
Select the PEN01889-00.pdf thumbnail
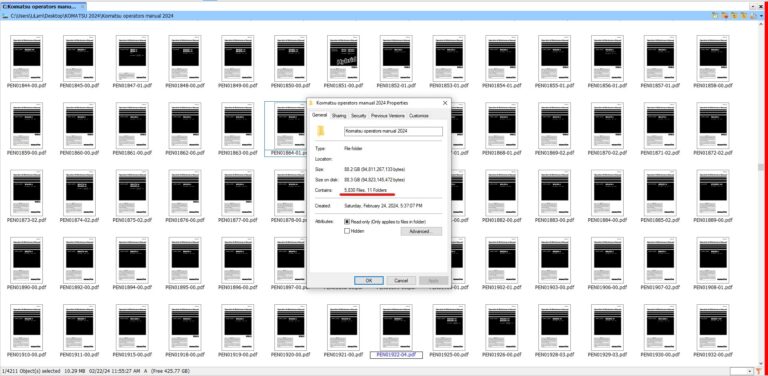point(713,193)
